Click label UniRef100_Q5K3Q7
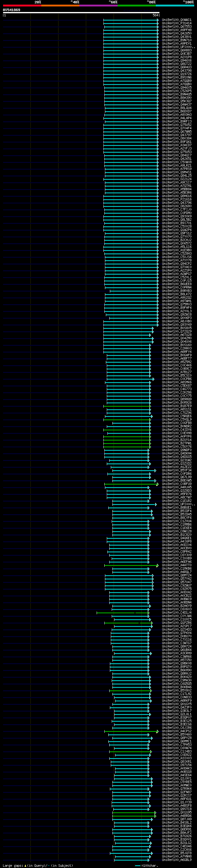 point(176,101)
